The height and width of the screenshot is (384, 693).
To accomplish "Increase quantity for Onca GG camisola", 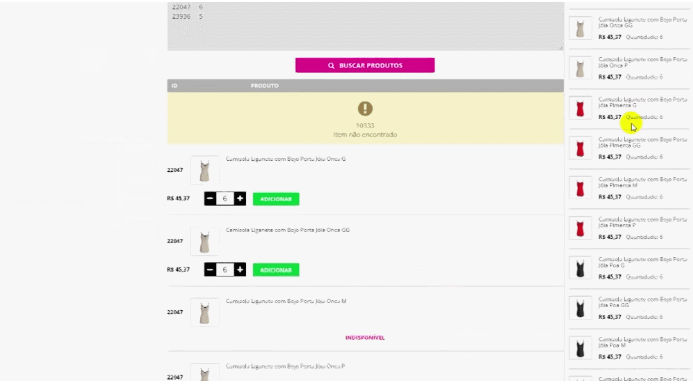I will click(240, 270).
